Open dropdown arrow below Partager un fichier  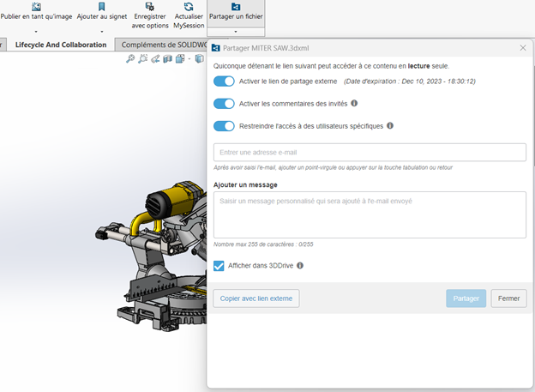click(236, 32)
